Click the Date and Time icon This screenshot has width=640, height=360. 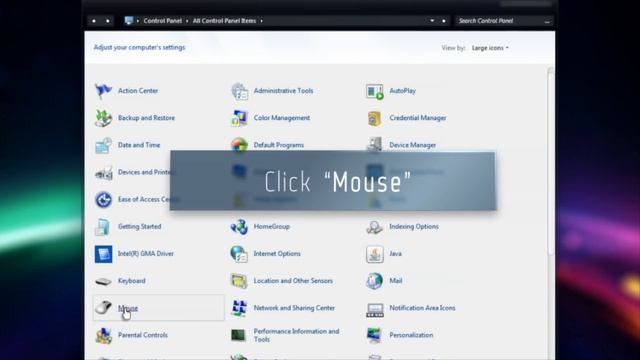103,145
